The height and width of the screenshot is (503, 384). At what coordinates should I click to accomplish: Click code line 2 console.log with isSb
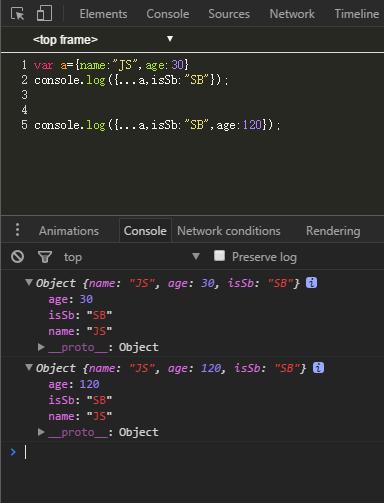(131, 80)
